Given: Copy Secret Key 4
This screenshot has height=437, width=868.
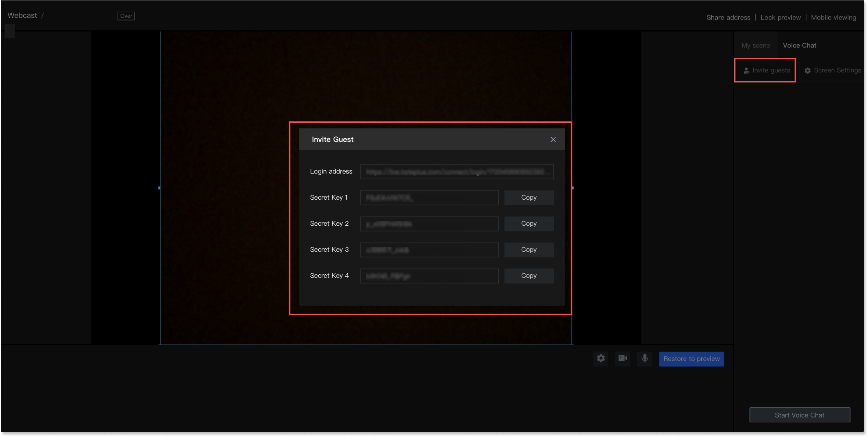Looking at the screenshot, I should click(x=529, y=276).
